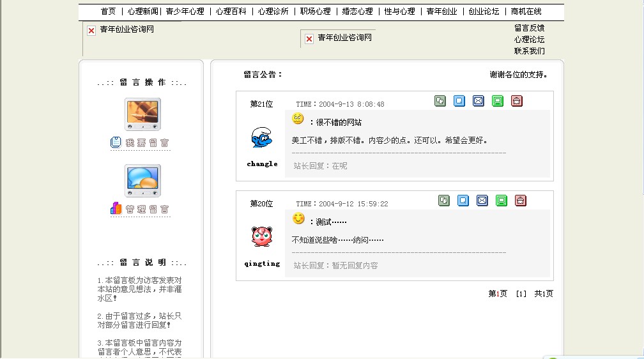Go to 商机在线 section
644x359 pixels.
(x=526, y=11)
